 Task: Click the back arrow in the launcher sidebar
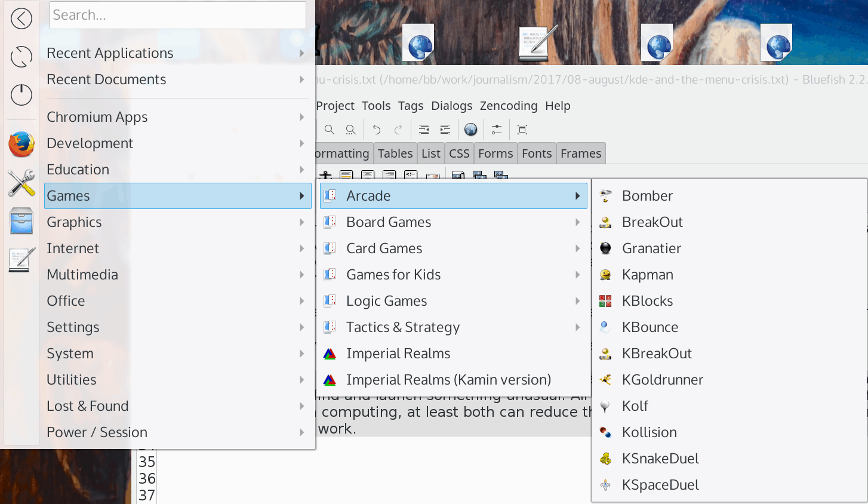[x=21, y=19]
